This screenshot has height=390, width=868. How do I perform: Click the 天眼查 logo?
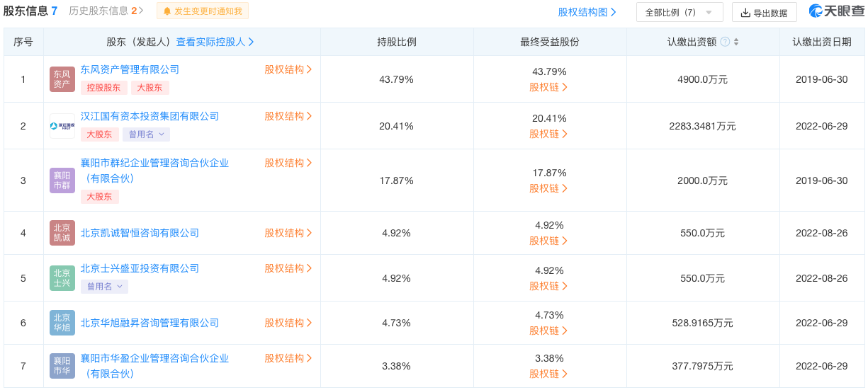point(835,11)
